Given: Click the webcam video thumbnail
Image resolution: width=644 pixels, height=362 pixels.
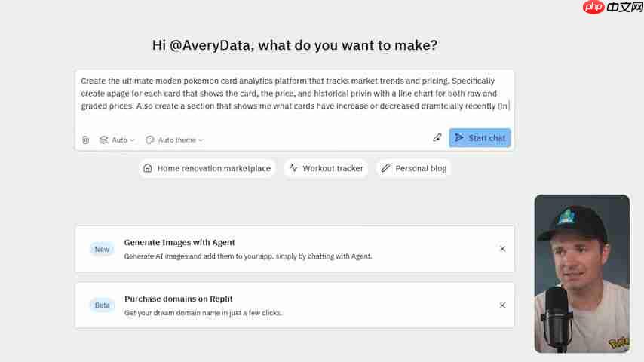Looking at the screenshot, I should point(582,274).
